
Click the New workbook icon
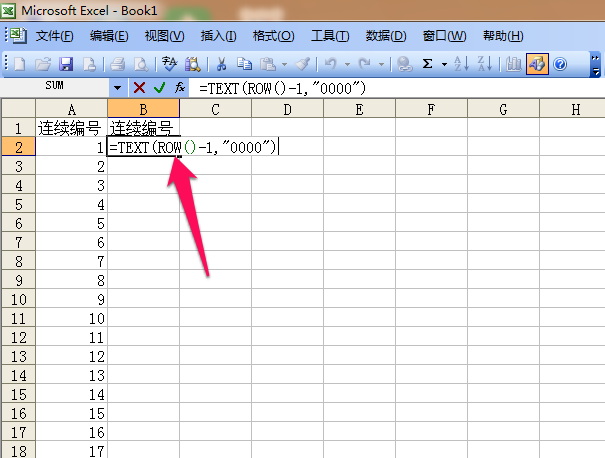[x=20, y=64]
